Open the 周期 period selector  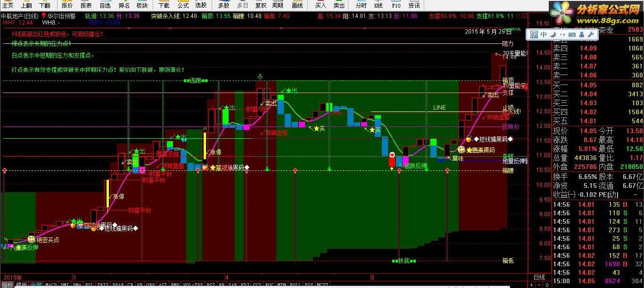[278, 6]
